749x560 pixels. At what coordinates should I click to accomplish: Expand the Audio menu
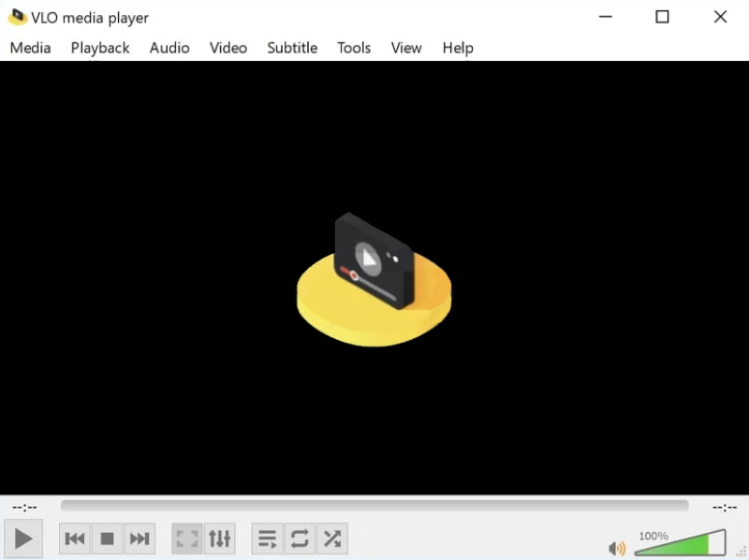click(169, 48)
